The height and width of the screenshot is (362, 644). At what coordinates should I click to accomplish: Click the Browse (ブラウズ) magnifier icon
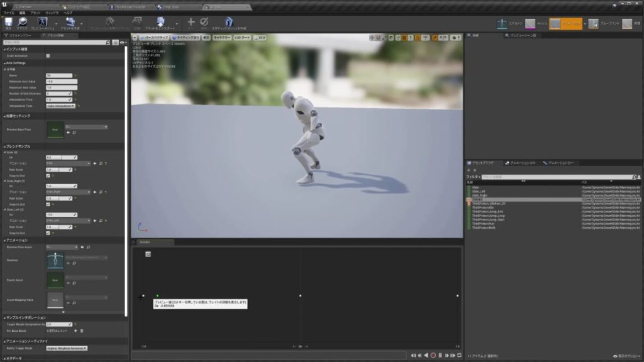pos(23,22)
